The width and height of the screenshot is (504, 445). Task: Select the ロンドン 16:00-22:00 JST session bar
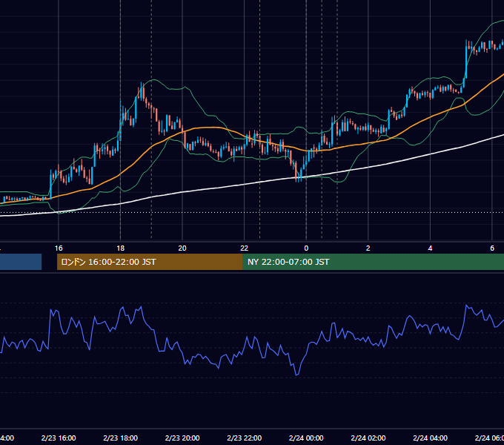tap(150, 262)
